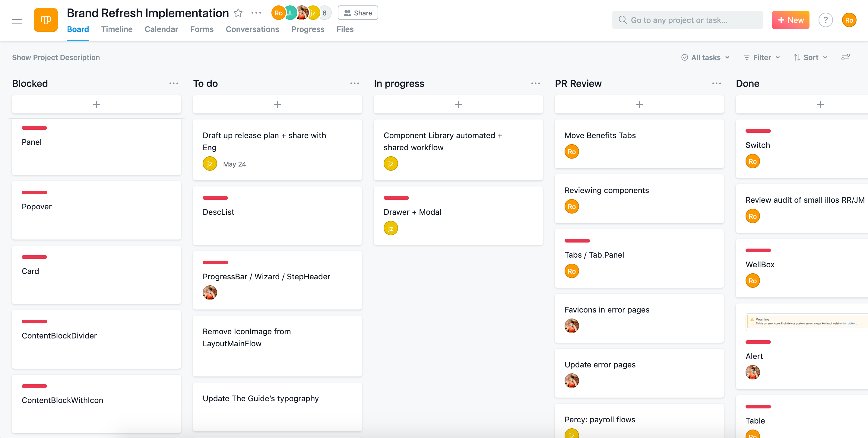
Task: Open project actions ellipsis next to title
Action: pyautogui.click(x=256, y=13)
